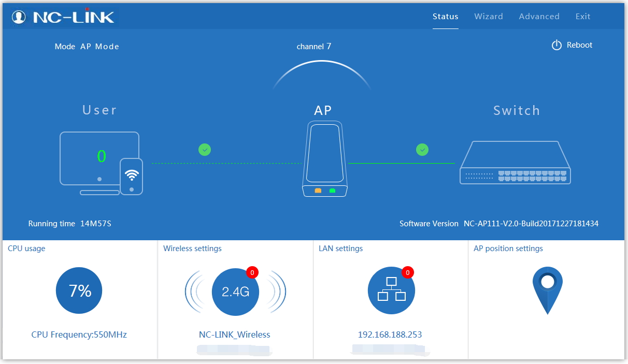Viewport: 628px width, 364px height.
Task: Click the channel 7 label
Action: click(314, 47)
